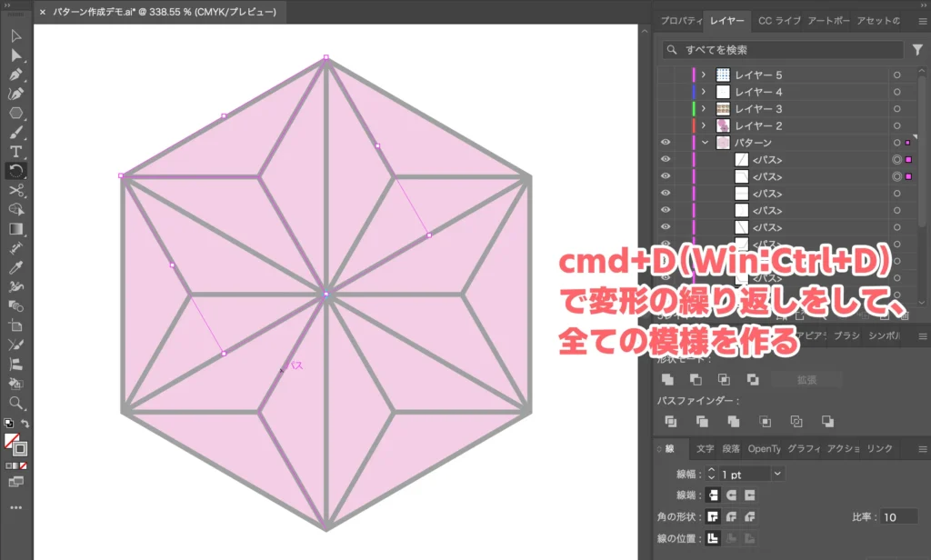Click the layer filter funnel icon
The height and width of the screenshot is (560, 931).
(917, 50)
